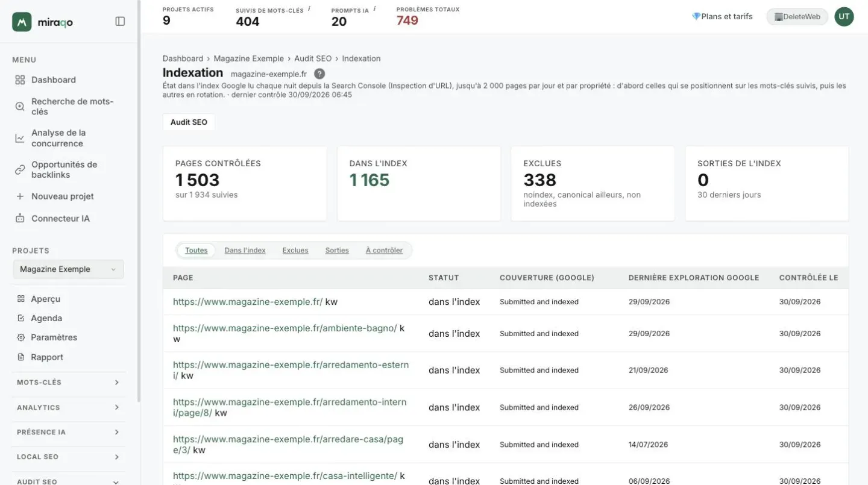Click the Audit SEO button
Image resolution: width=868 pixels, height=485 pixels.
pyautogui.click(x=189, y=122)
